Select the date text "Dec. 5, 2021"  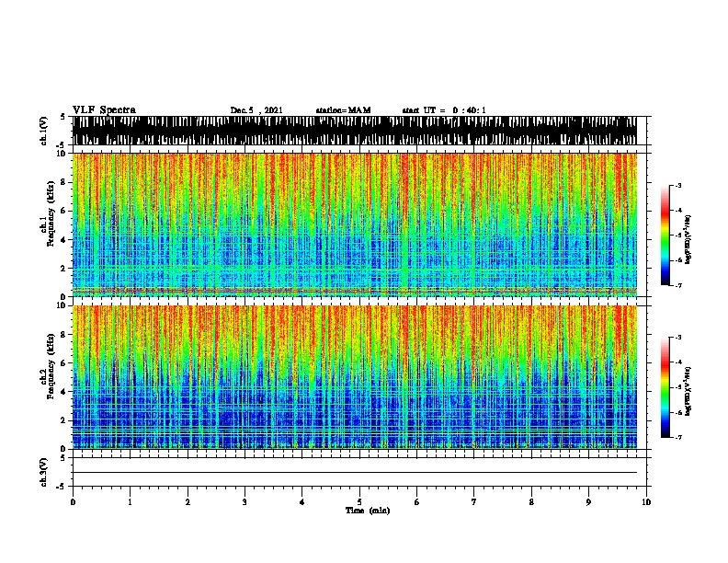[x=256, y=110]
